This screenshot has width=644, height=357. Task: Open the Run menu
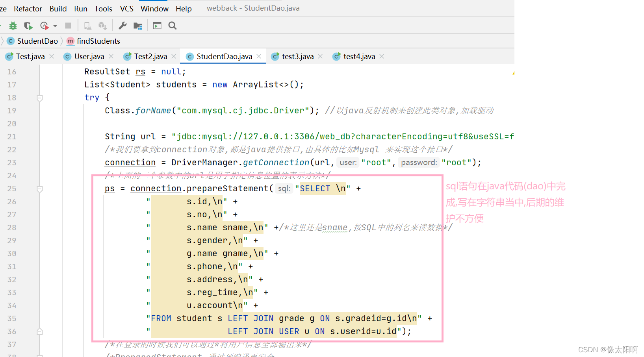click(81, 9)
